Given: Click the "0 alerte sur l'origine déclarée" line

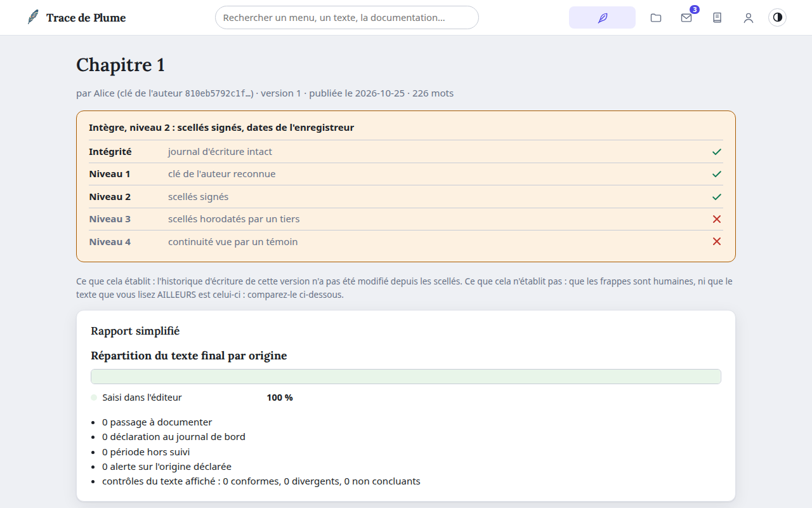Looking at the screenshot, I should [167, 467].
